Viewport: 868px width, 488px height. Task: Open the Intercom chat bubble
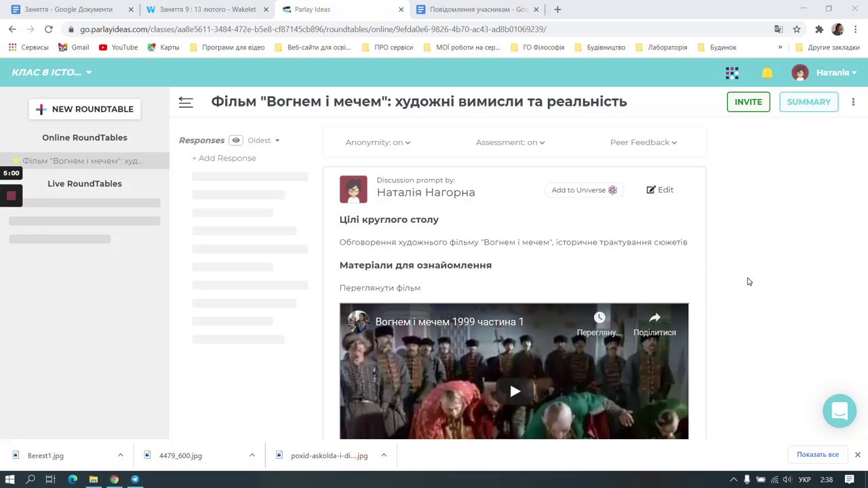(840, 411)
